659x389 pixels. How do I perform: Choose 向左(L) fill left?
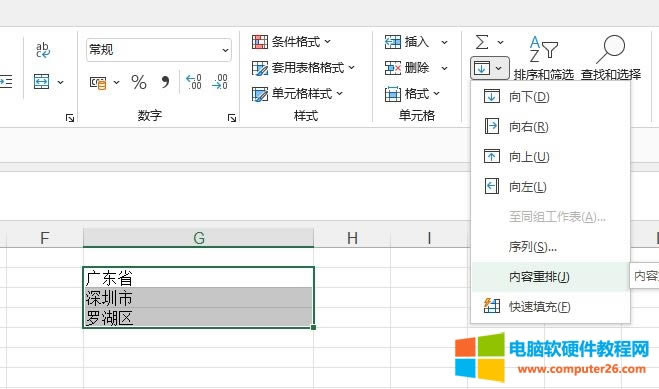[551, 187]
